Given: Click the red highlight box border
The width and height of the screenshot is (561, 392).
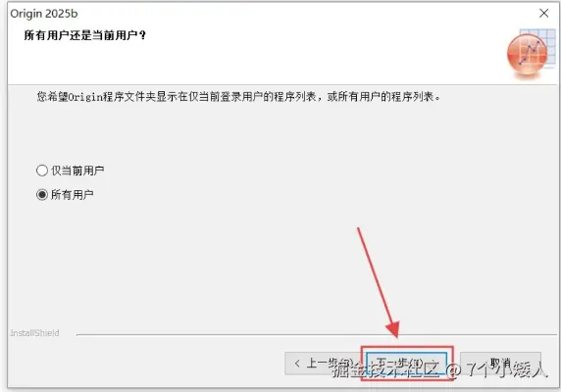Looking at the screenshot, I should (407, 347).
